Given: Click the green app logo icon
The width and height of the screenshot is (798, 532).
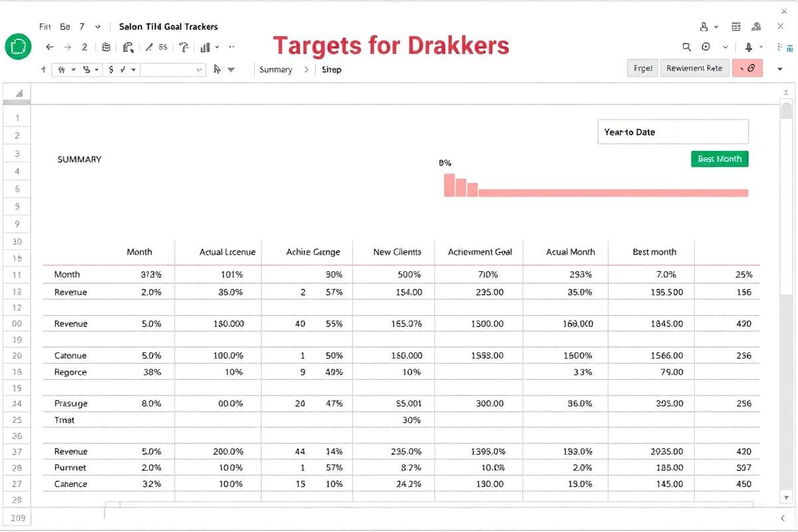Looking at the screenshot, I should click(x=18, y=47).
